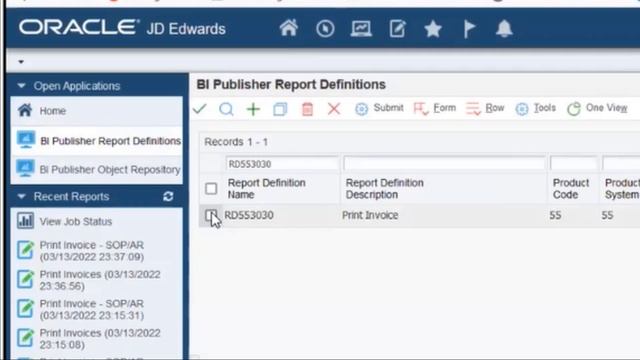The image size is (640, 360).
Task: Click icon for Print Invoices 23:15:08
Action: 25,338
